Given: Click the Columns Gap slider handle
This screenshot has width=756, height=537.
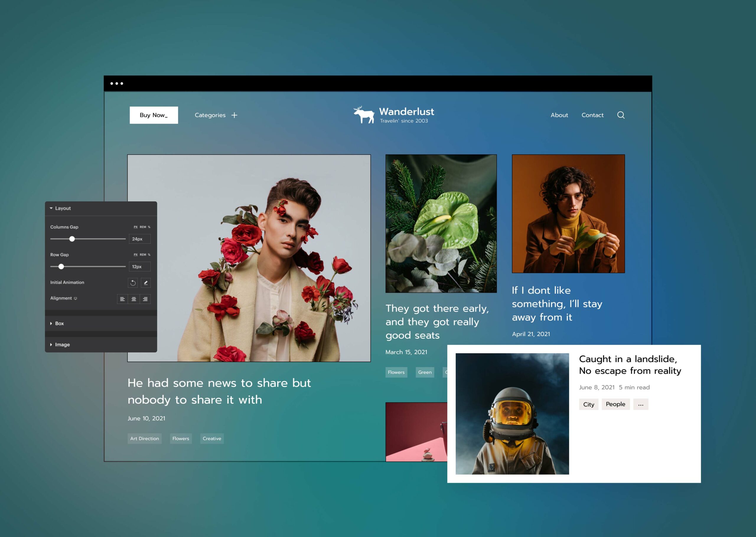Looking at the screenshot, I should (72, 239).
